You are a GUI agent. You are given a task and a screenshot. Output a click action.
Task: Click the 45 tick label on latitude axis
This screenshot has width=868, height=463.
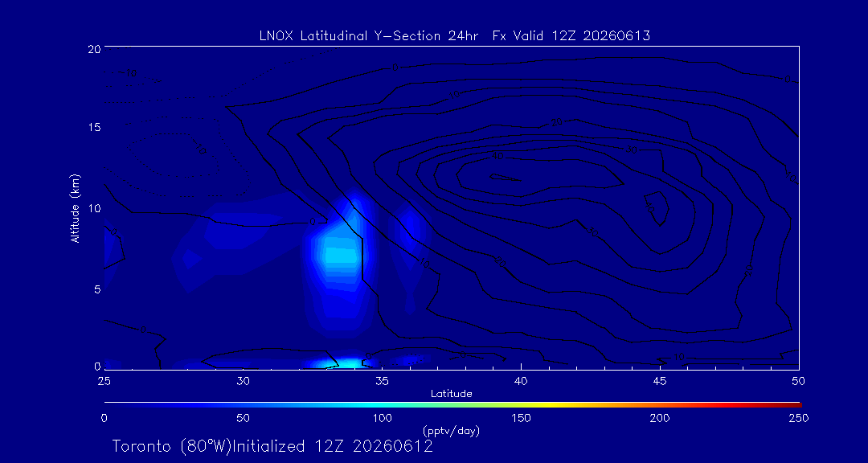(660, 381)
